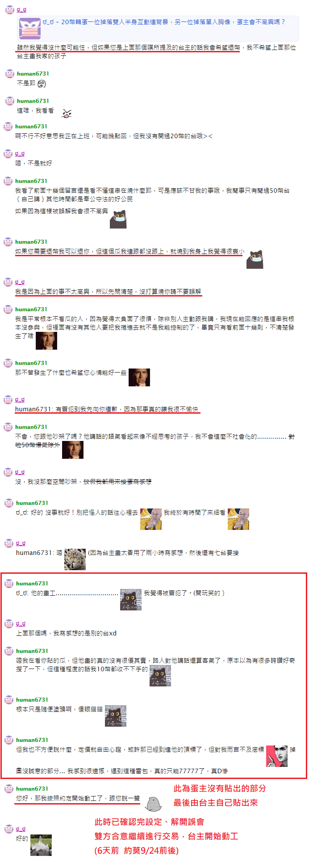
Task: Click the purple masked avatar in quoted post
Action: point(30,29)
